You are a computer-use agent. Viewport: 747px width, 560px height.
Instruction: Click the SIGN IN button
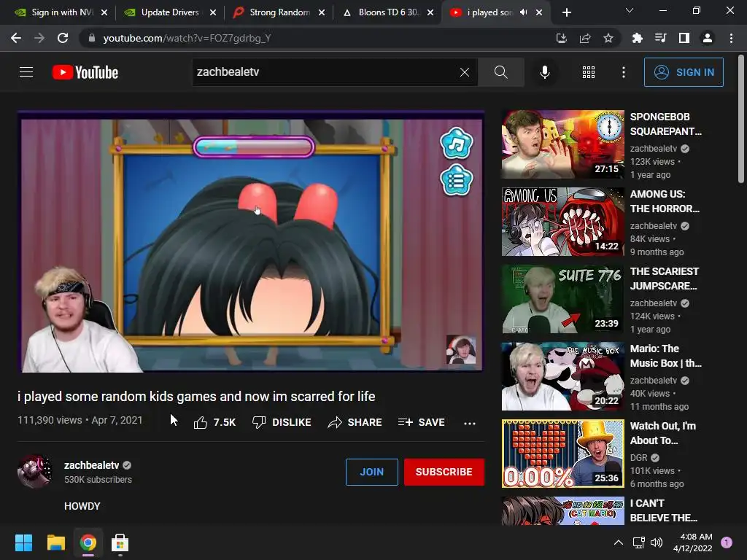click(x=684, y=72)
